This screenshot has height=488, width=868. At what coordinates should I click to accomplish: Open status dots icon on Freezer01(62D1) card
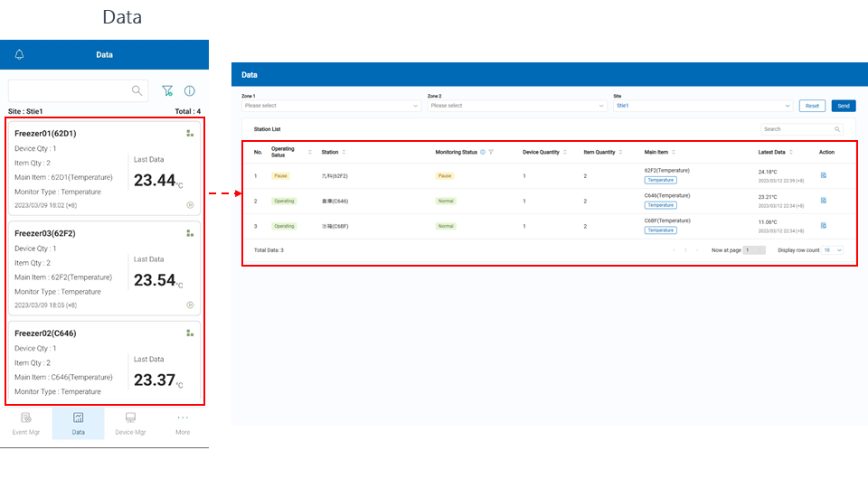(190, 133)
